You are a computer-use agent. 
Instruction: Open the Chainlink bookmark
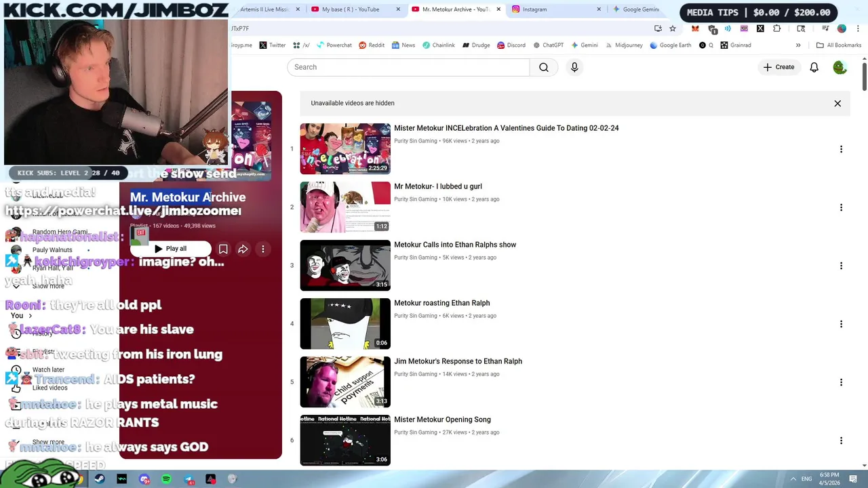click(x=437, y=45)
